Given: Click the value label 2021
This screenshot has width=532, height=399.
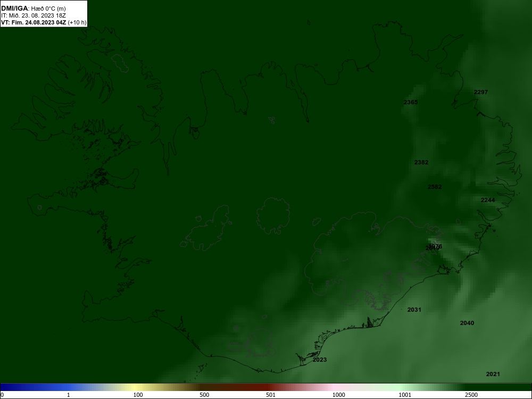Looking at the screenshot, I should click(493, 374).
